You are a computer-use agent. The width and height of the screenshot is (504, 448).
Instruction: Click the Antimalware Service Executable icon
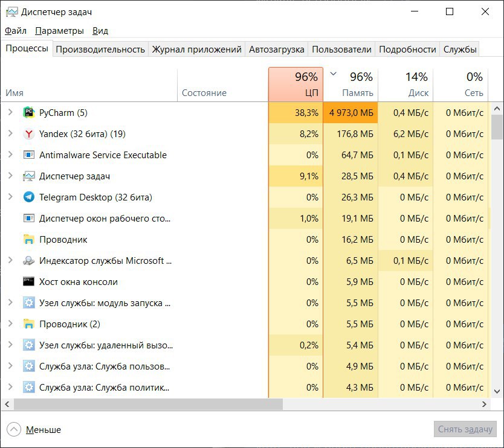(x=28, y=155)
